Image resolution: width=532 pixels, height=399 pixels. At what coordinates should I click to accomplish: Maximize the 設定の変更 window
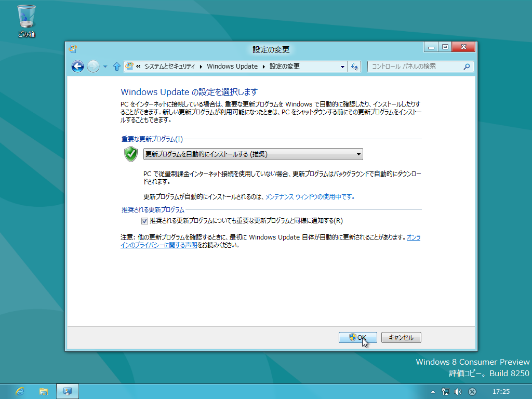pos(445,47)
